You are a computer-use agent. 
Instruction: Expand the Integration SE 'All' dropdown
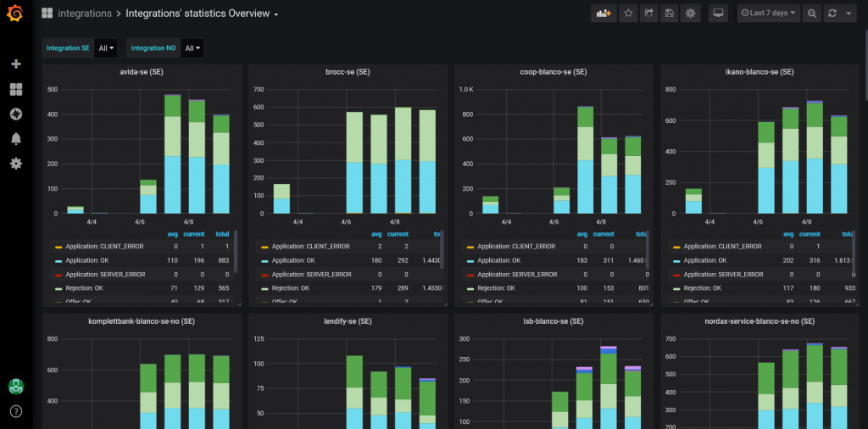tap(107, 48)
